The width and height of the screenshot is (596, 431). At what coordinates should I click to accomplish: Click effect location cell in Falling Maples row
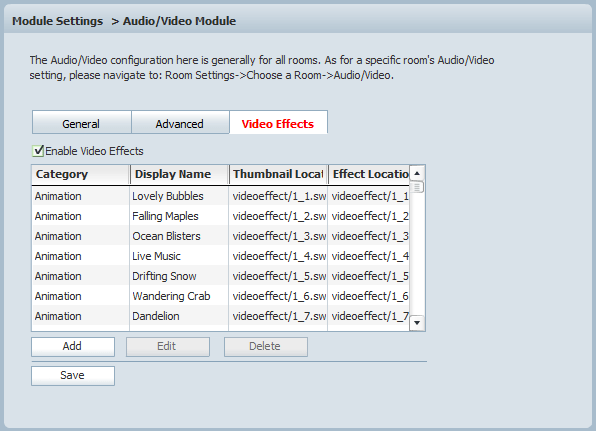369,216
